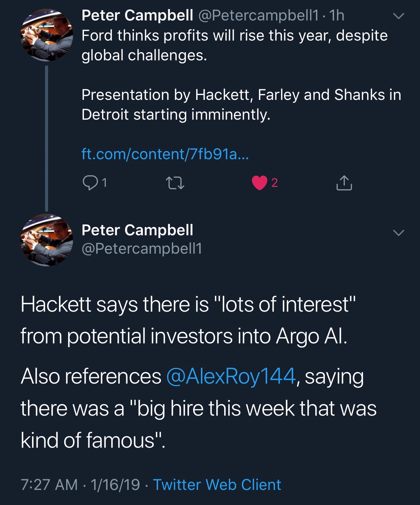Image resolution: width=420 pixels, height=505 pixels.
Task: Click the 1h timestamp on the first tweet
Action: pyautogui.click(x=337, y=15)
